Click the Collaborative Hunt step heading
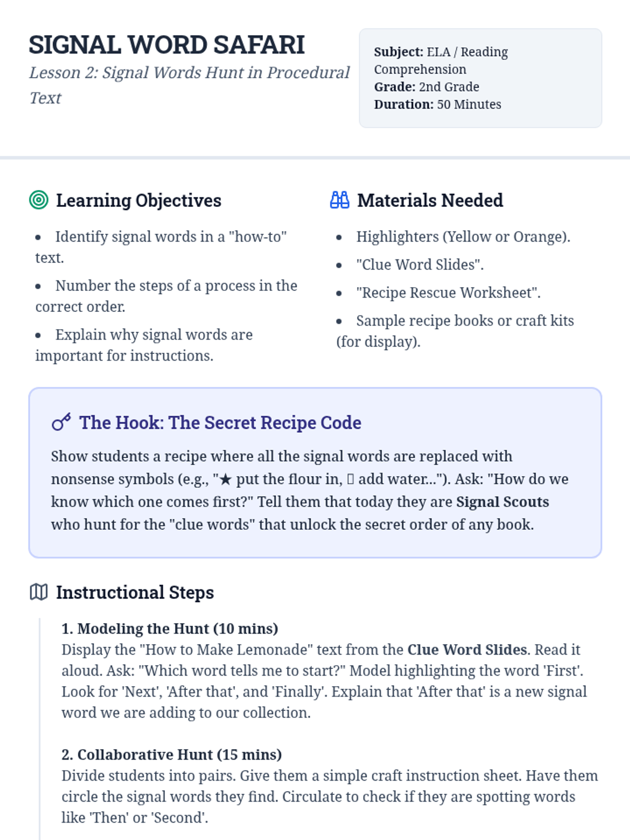 point(172,755)
